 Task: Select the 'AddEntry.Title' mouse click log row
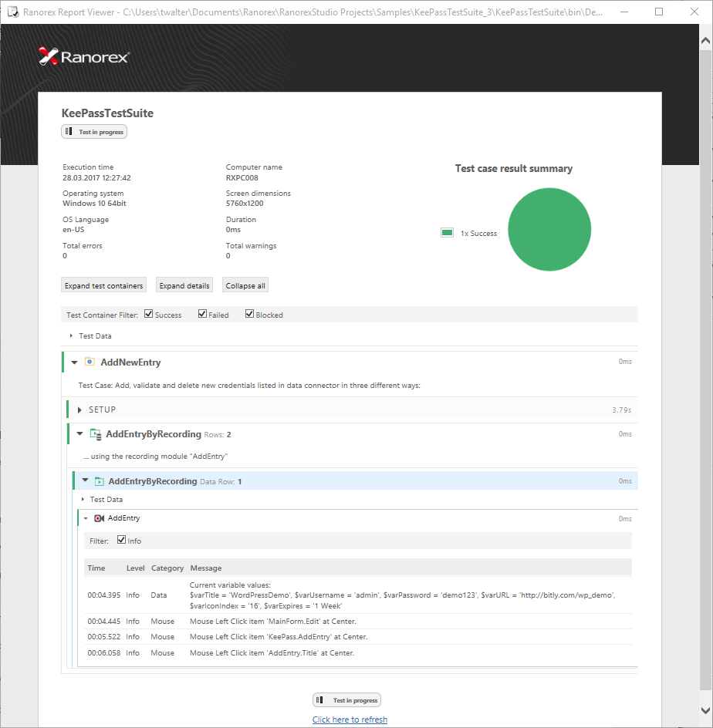[x=358, y=652]
